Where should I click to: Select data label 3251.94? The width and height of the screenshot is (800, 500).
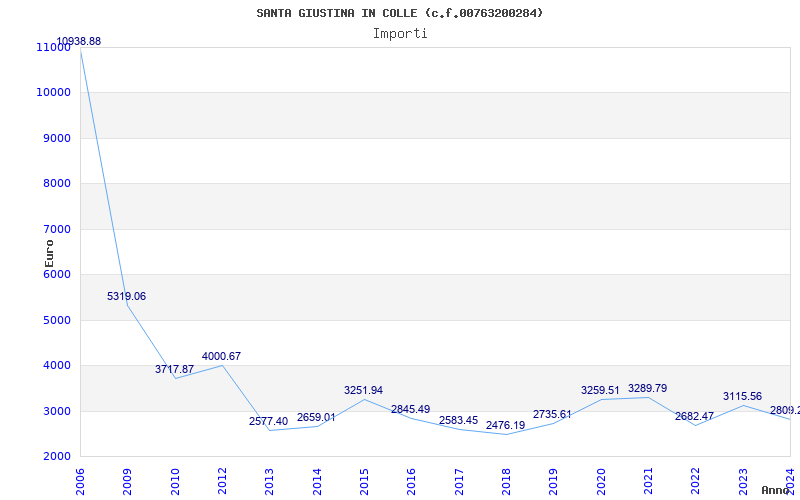pyautogui.click(x=363, y=390)
